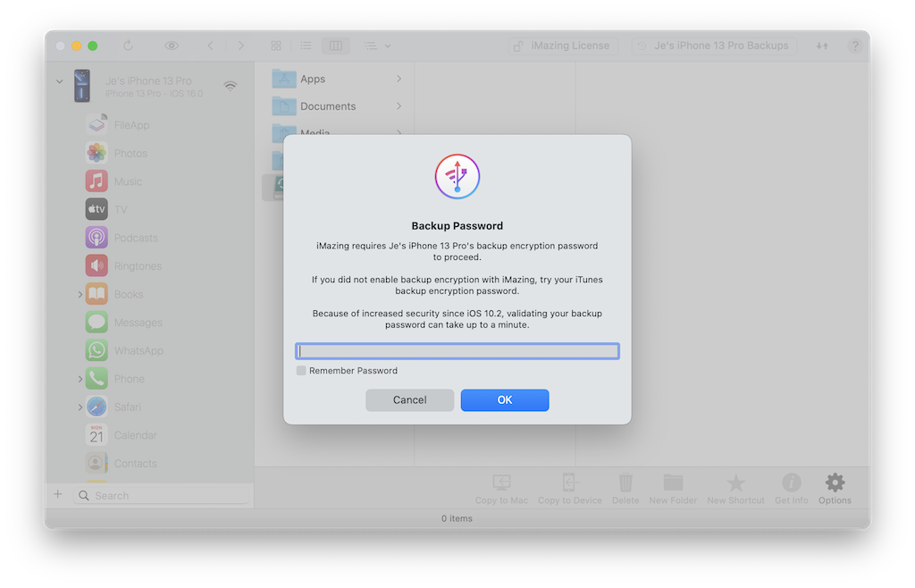Click Copy to Mac

pos(501,489)
